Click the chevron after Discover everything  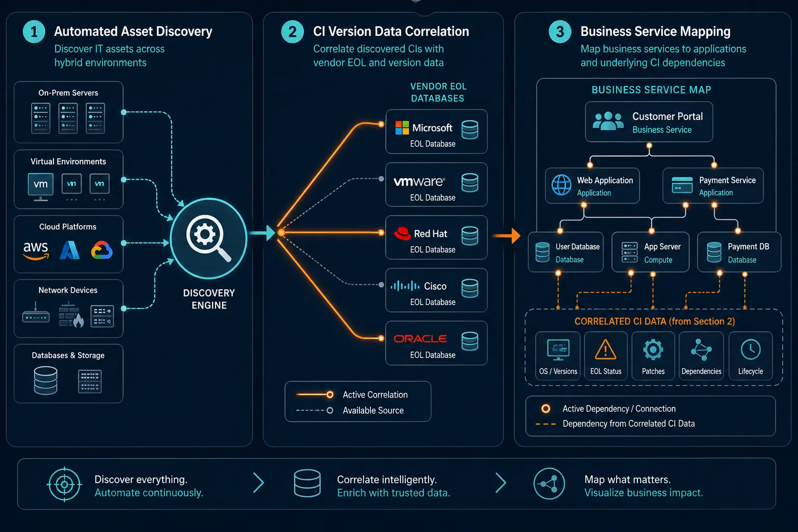coord(259,483)
